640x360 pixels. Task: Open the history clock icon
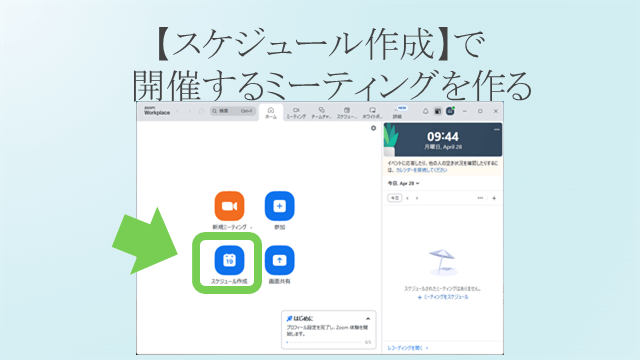pyautogui.click(x=202, y=111)
